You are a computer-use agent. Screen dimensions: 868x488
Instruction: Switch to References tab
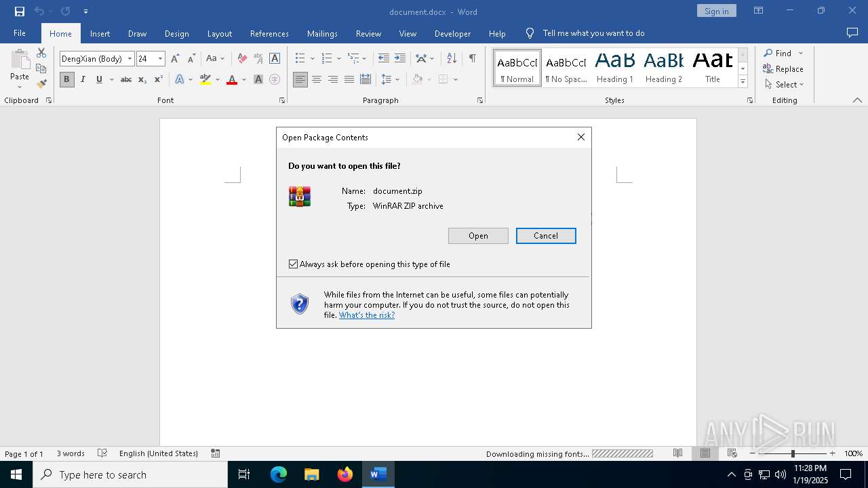click(269, 33)
